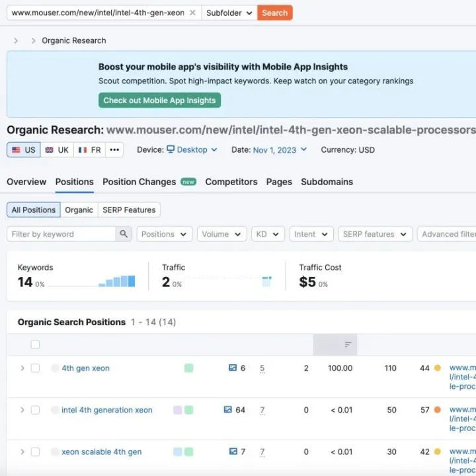Click the orange Search button
Screen dimensions: 476x476
[275, 13]
